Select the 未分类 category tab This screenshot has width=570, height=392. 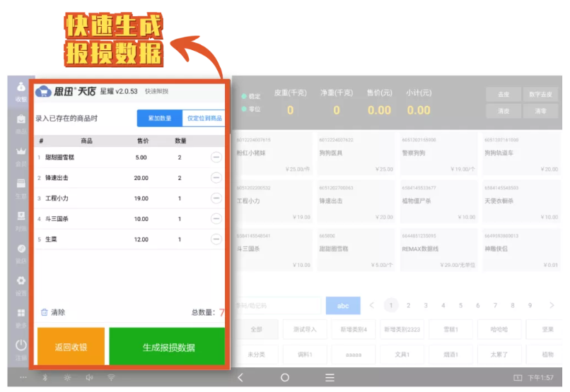click(255, 353)
